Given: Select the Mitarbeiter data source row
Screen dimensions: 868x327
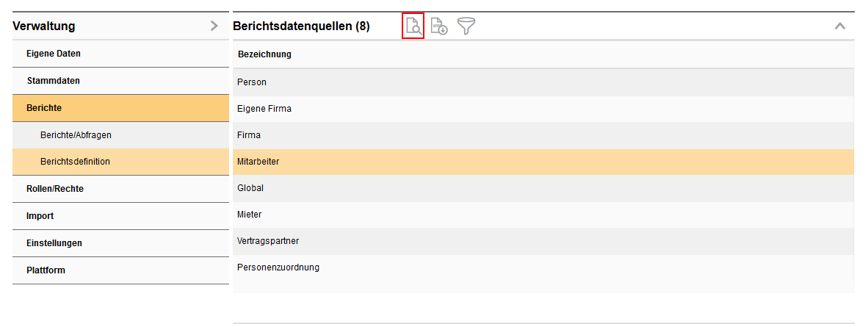Looking at the screenshot, I should tap(258, 162).
